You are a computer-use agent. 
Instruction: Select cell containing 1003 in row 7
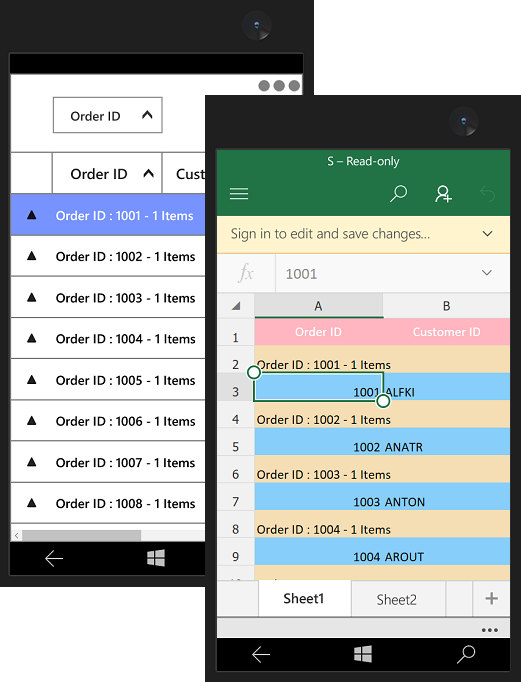click(x=318, y=496)
